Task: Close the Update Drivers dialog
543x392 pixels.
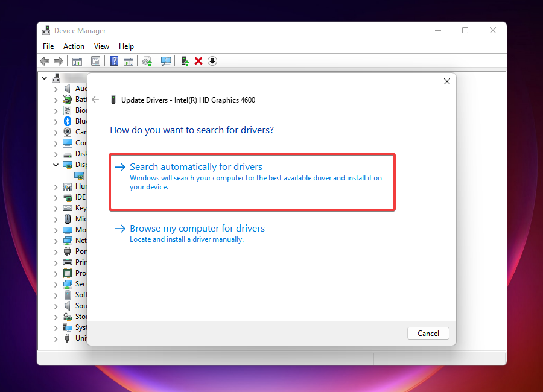Action: coord(446,81)
